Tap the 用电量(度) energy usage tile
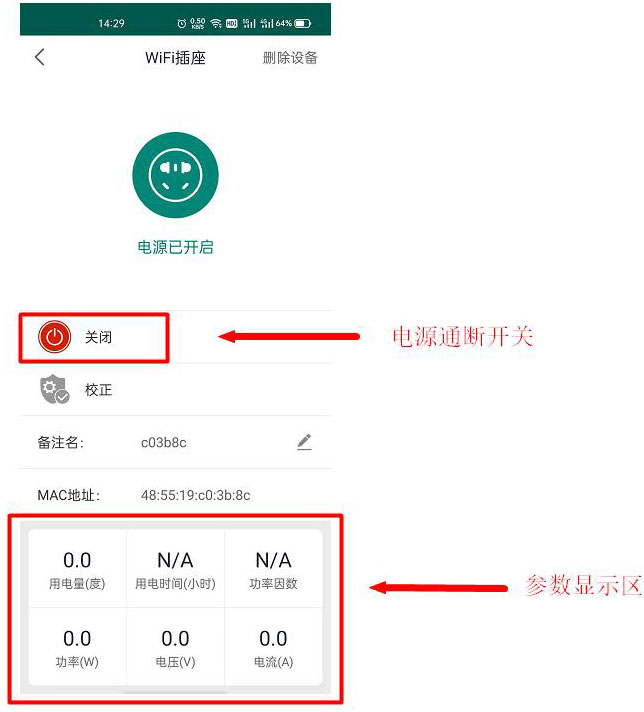The height and width of the screenshot is (712, 644). (77, 569)
